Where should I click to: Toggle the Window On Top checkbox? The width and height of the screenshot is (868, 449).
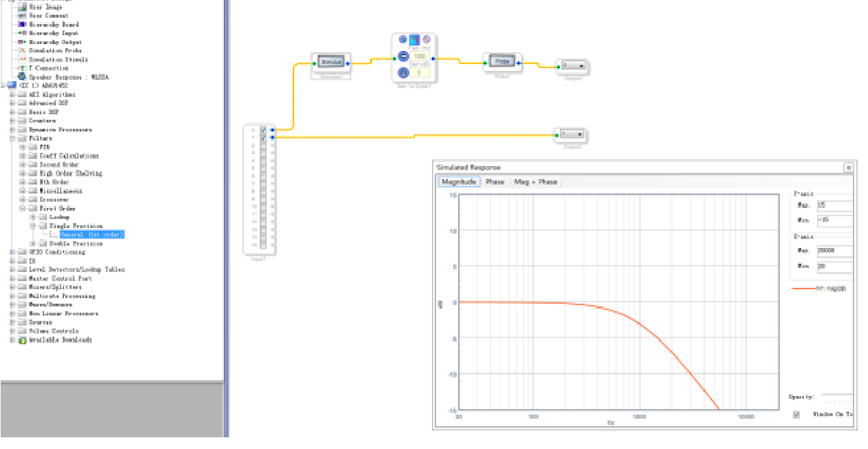coord(796,415)
